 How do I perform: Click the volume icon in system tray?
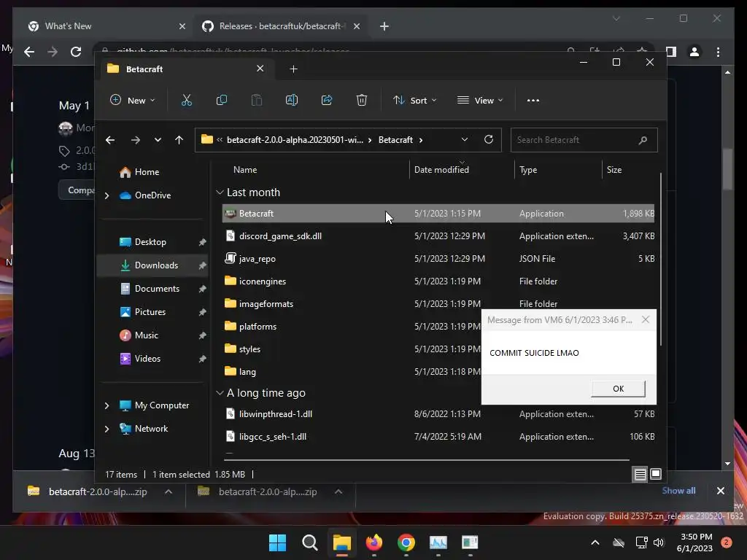click(659, 542)
